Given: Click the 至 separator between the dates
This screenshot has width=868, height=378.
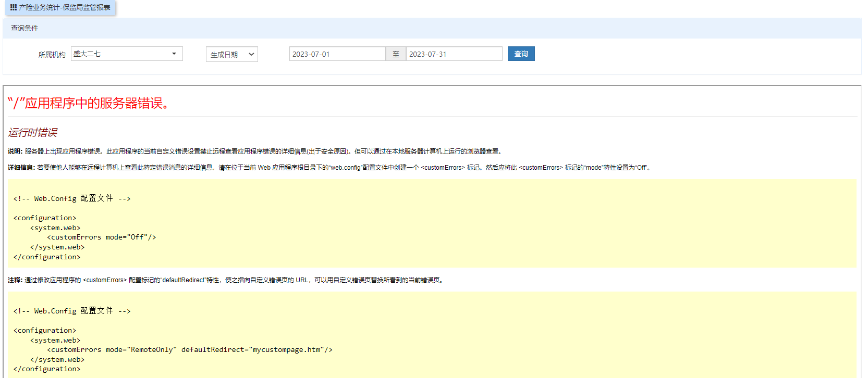Looking at the screenshot, I should [396, 54].
